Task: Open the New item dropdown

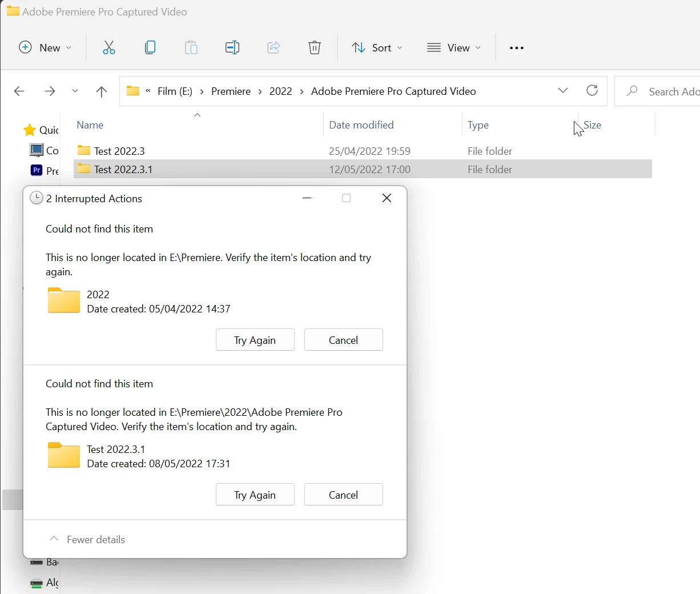Action: tap(45, 47)
